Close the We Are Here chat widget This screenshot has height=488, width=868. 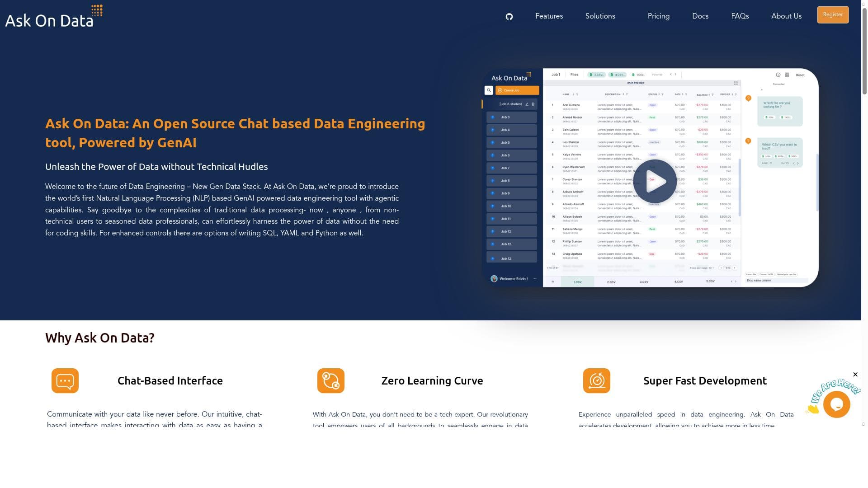(855, 375)
